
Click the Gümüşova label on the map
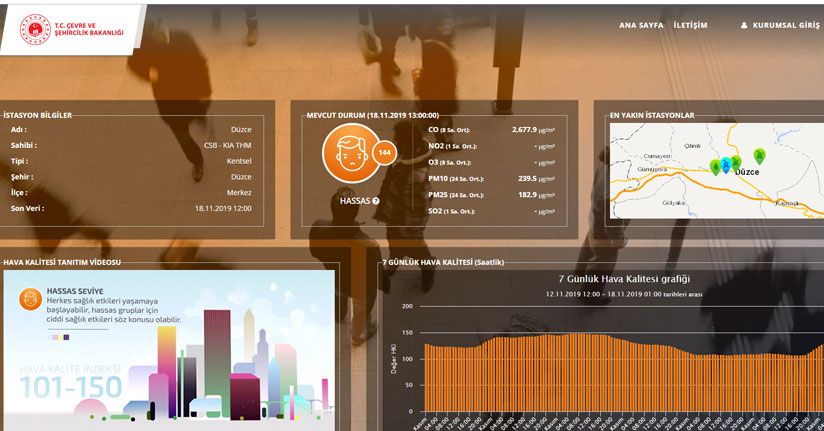[652, 169]
